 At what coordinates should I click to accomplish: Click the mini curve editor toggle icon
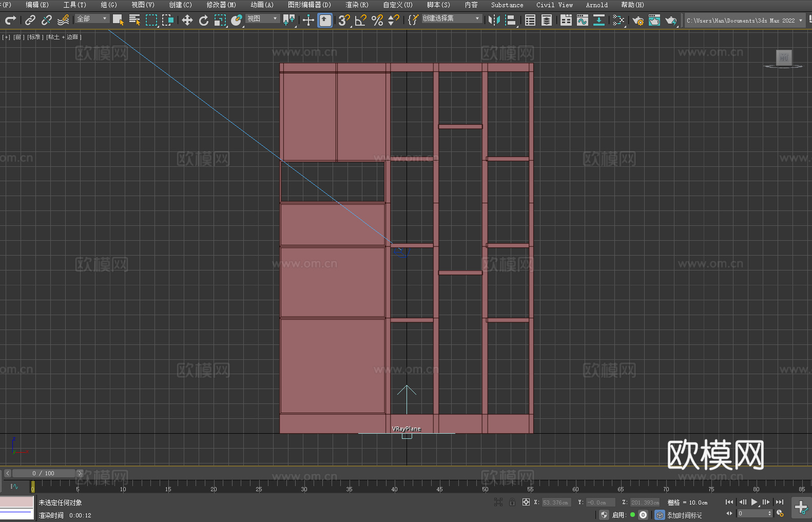pos(14,486)
